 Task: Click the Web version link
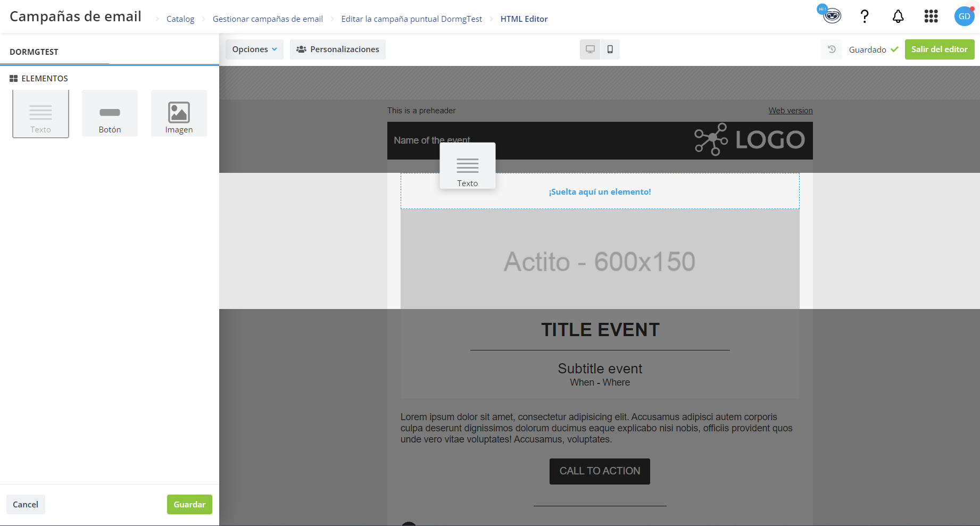coord(791,111)
